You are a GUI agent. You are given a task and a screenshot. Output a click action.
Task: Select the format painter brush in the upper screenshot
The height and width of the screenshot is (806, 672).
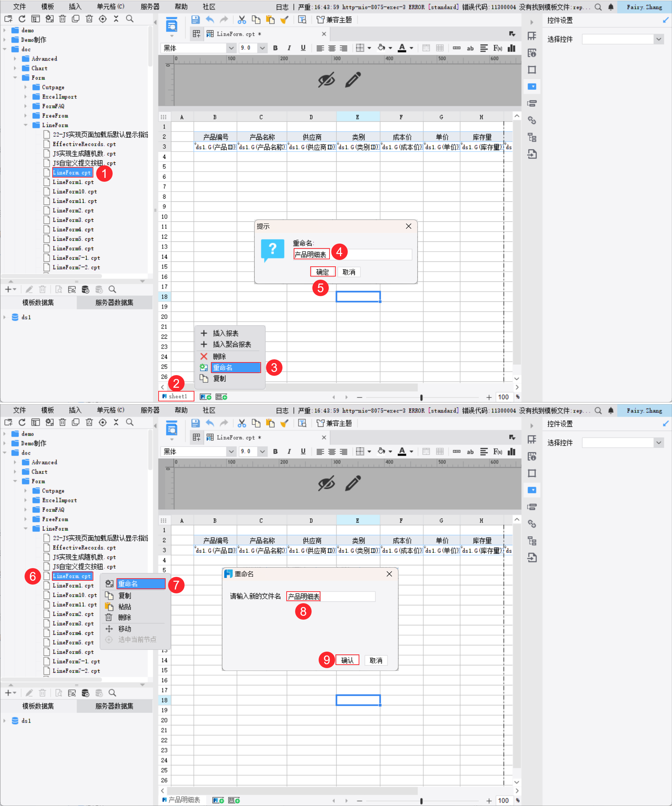tap(284, 20)
